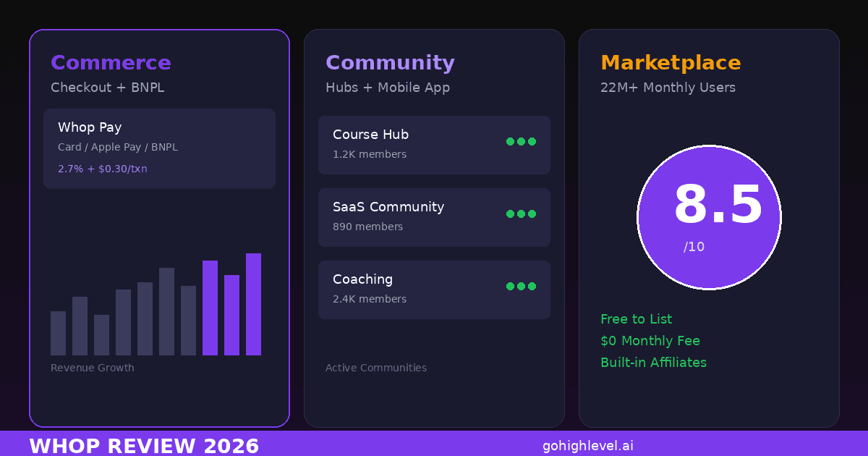This screenshot has width=868, height=456.
Task: Click the green dots on Coaching
Action: [521, 286]
